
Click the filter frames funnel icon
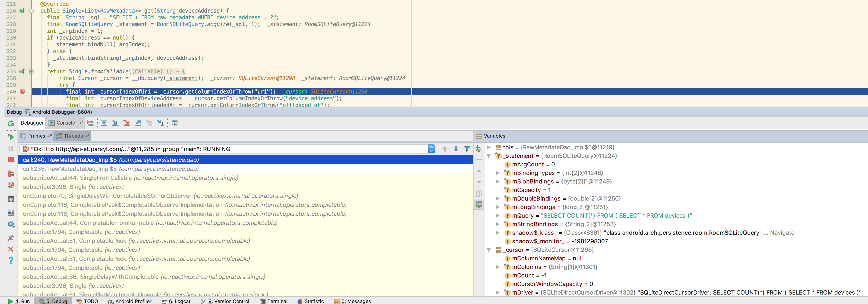(467, 149)
